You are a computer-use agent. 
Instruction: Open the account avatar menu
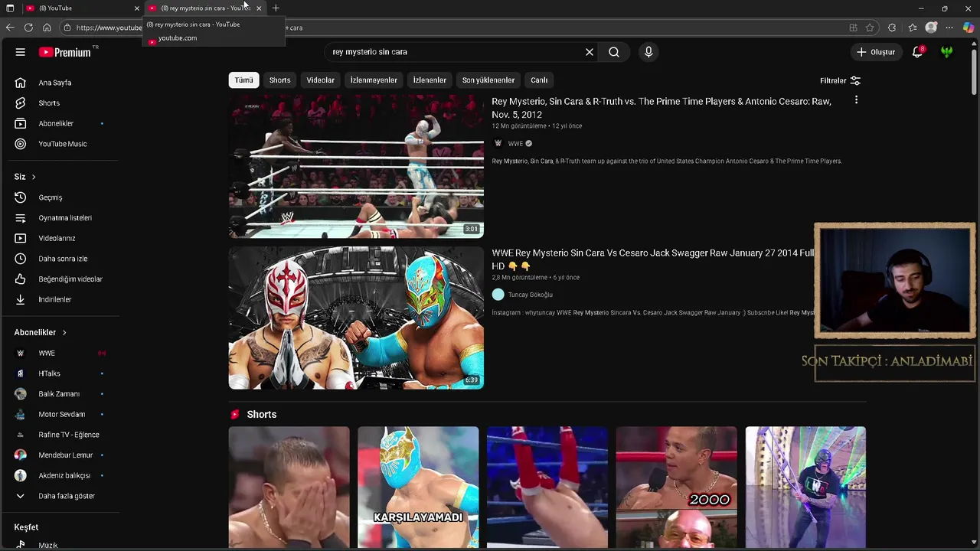(x=947, y=52)
